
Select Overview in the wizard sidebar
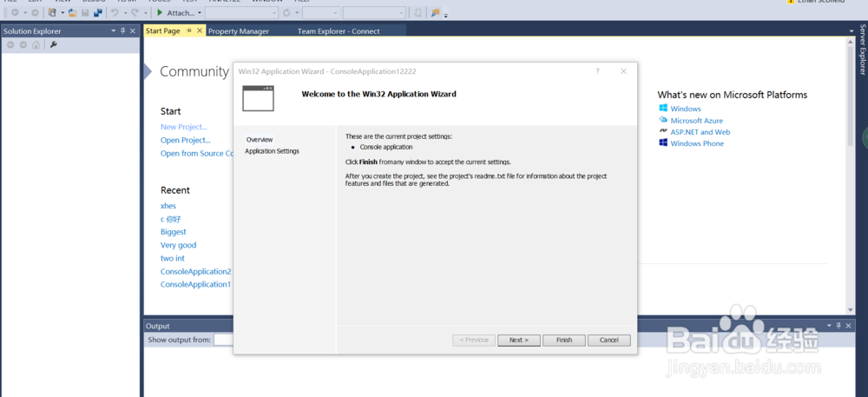tap(260, 140)
